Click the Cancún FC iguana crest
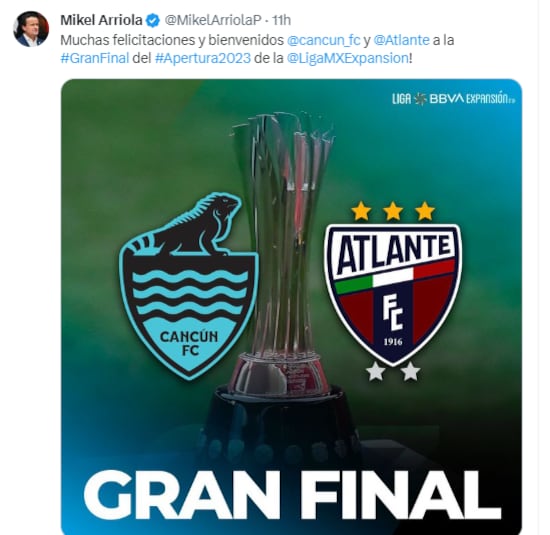This screenshot has height=535, width=550. (x=188, y=286)
